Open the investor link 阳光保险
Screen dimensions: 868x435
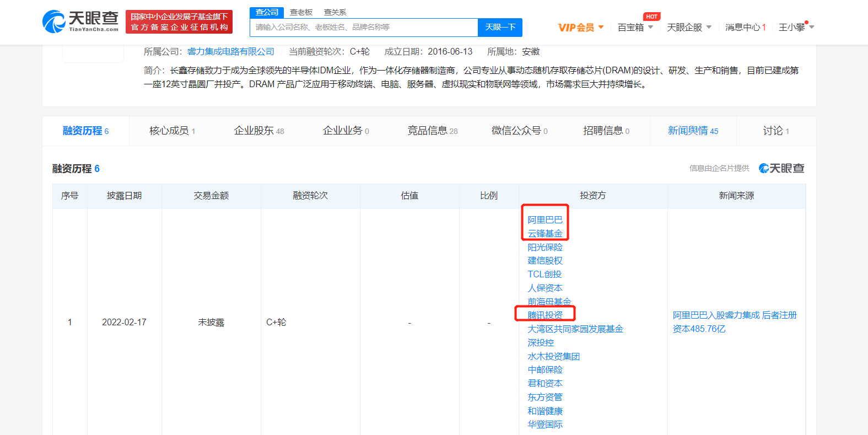pos(545,247)
